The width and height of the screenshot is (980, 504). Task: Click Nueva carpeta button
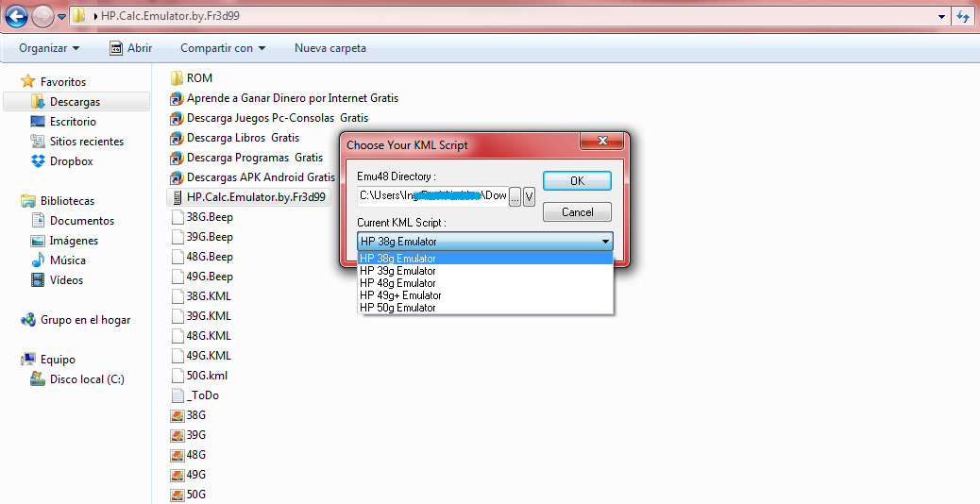pos(330,48)
